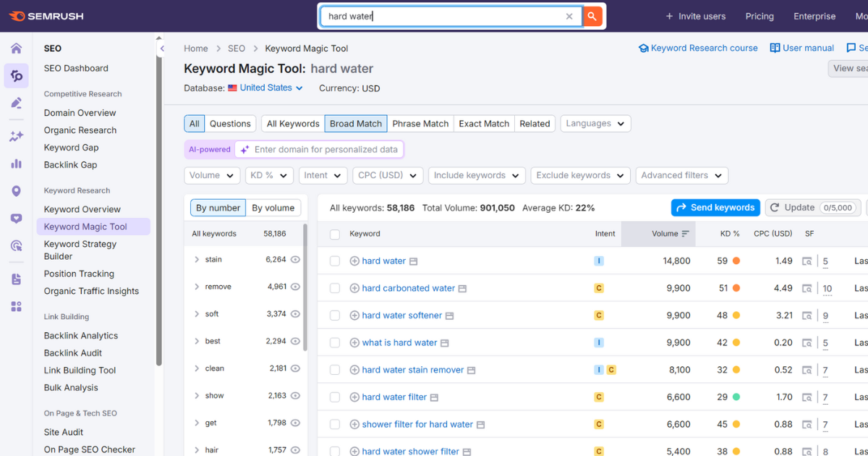Viewport: 868px width, 456px height.
Task: Open the sparkle AI icon in left rail
Action: (16, 136)
